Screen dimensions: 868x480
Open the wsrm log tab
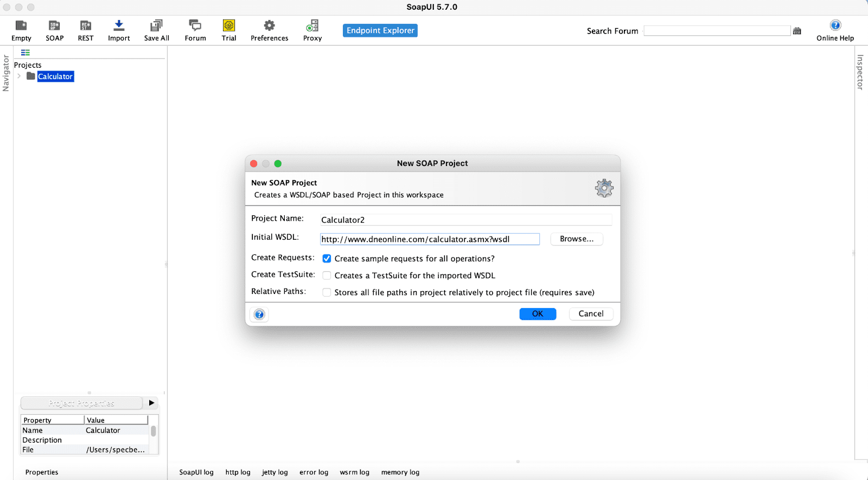(x=355, y=472)
